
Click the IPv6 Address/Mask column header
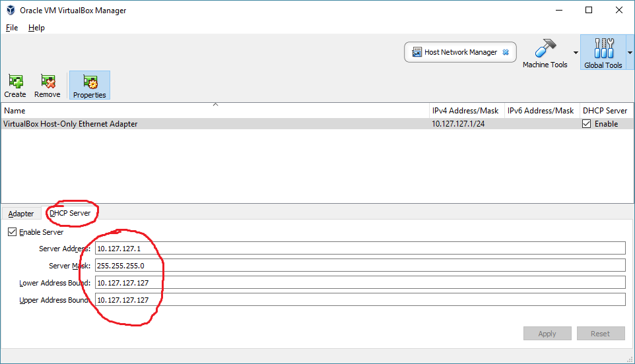tap(542, 110)
